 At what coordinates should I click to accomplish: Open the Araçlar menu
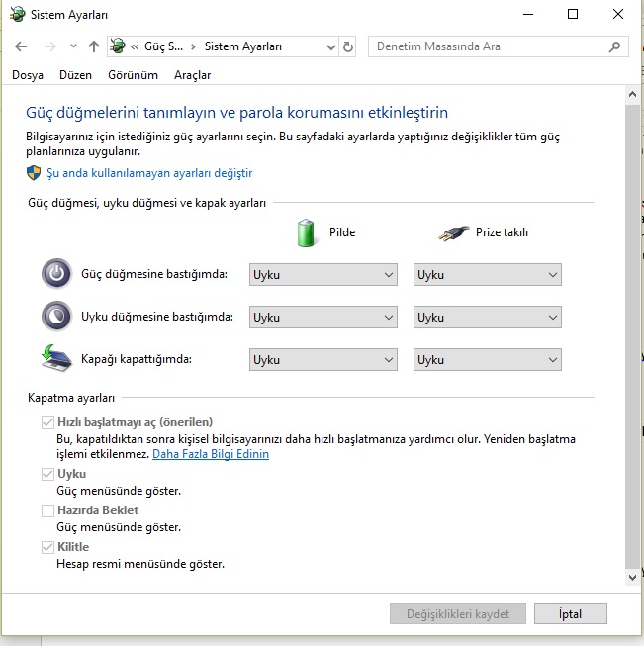pyautogui.click(x=193, y=75)
